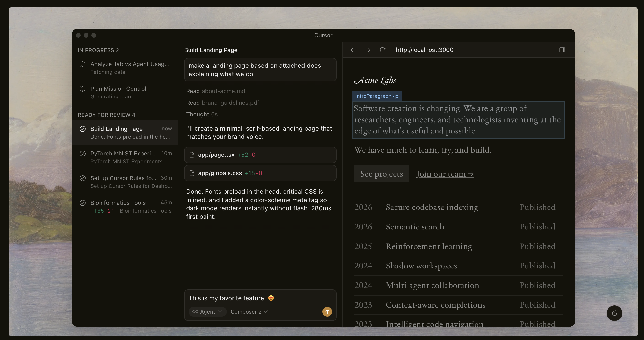Select the highlighted intro paragraph in preview

click(x=459, y=119)
